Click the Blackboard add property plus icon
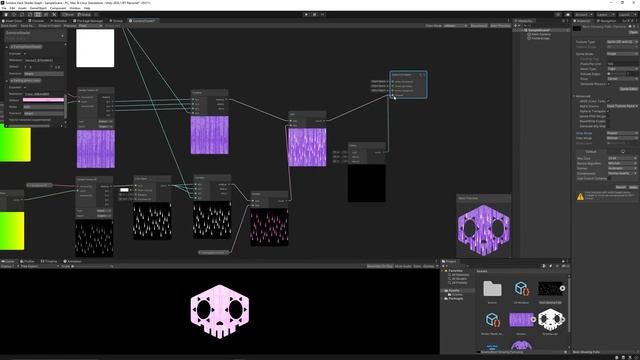The width and height of the screenshot is (640, 360). click(62, 36)
